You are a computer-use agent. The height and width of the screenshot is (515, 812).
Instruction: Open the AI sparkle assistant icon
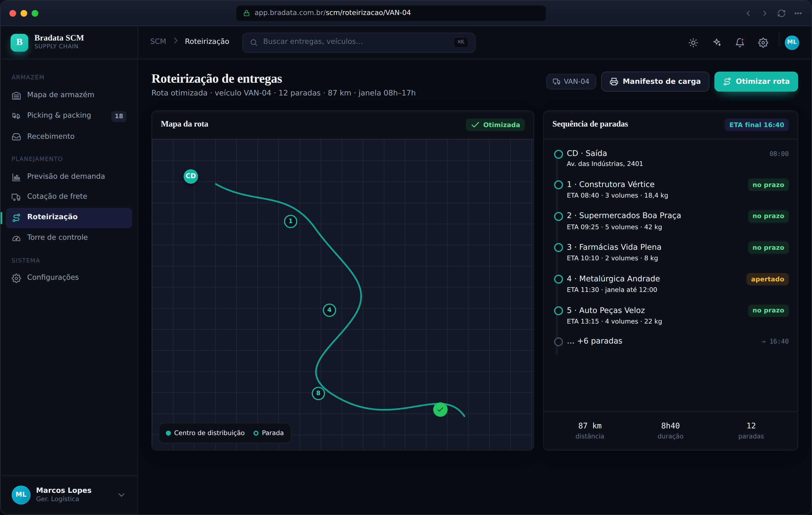(x=717, y=42)
